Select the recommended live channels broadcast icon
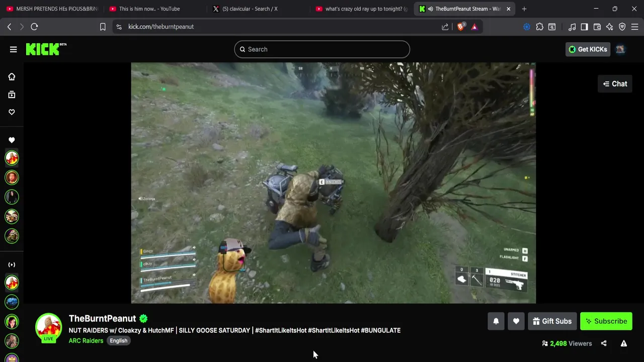This screenshot has height=362, width=644. [x=12, y=264]
